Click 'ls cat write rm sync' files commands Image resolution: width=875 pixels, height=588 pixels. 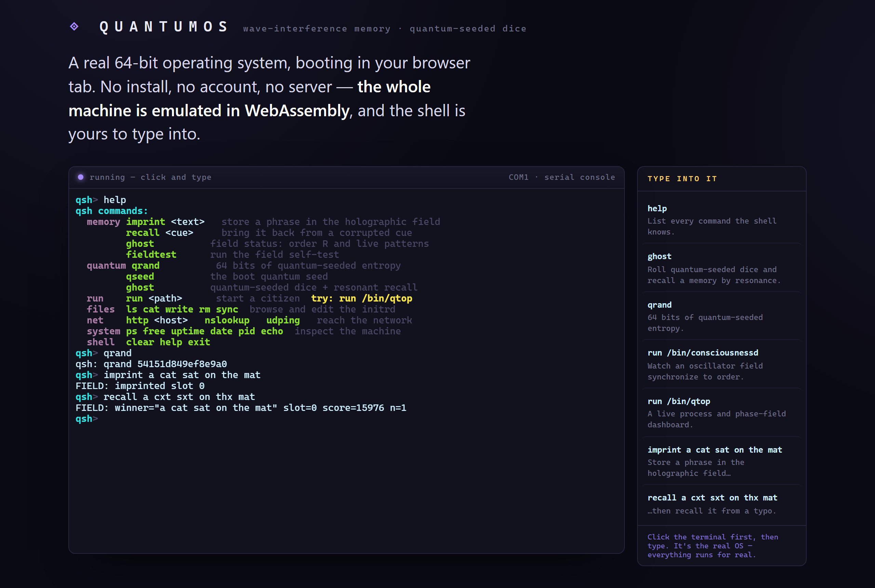pyautogui.click(x=182, y=309)
